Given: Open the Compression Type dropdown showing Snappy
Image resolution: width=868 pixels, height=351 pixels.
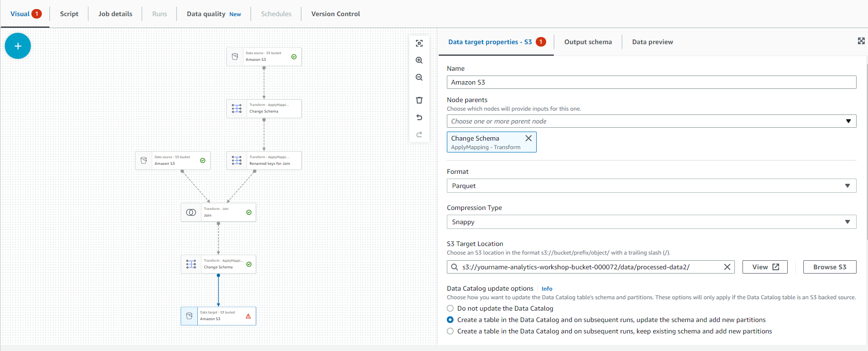Looking at the screenshot, I should (651, 222).
